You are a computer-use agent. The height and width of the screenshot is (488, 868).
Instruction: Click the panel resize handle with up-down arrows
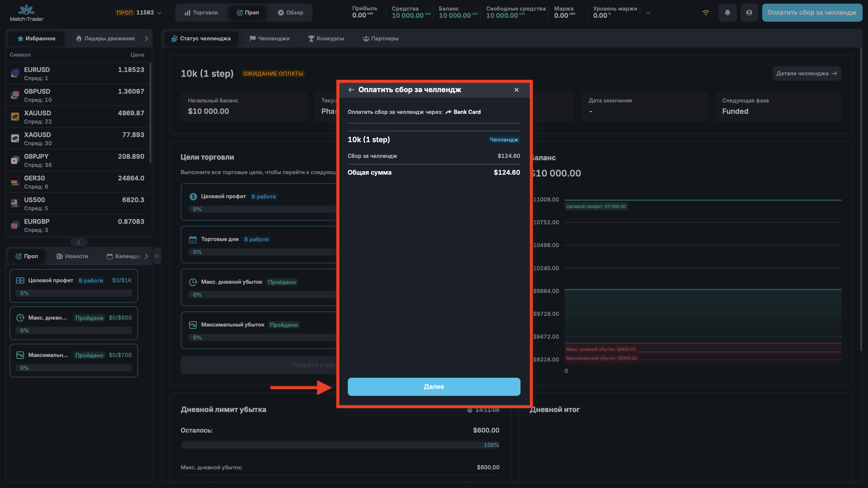click(x=78, y=242)
